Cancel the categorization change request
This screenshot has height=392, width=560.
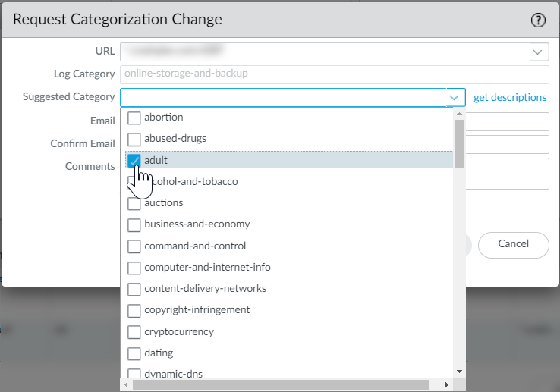[x=513, y=244]
